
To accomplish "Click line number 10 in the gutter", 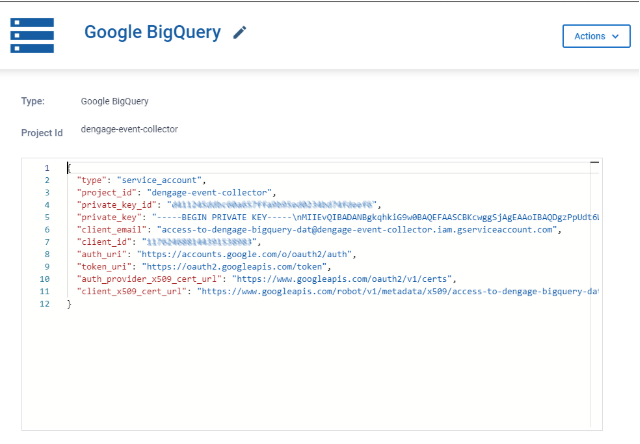I will pos(44,279).
